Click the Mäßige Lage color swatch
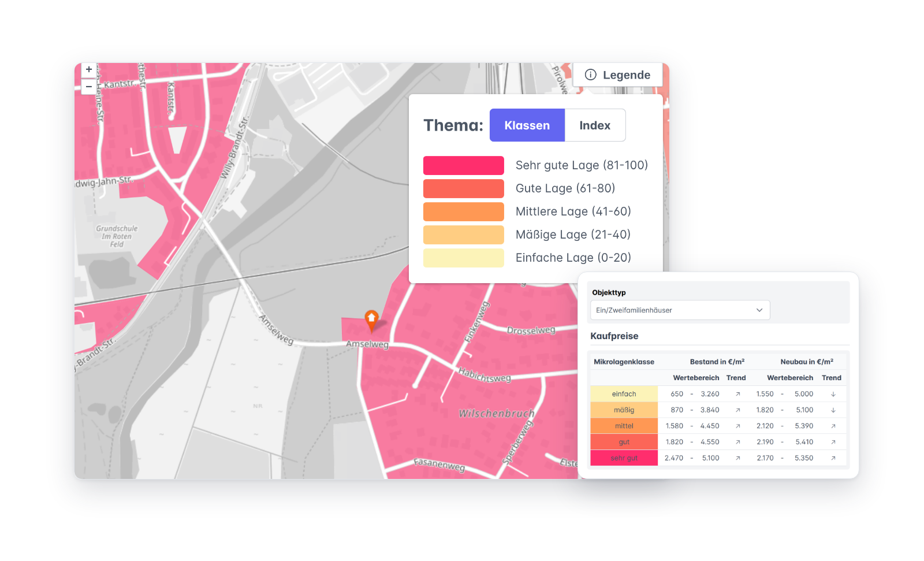The height and width of the screenshot is (561, 924). 463,235
